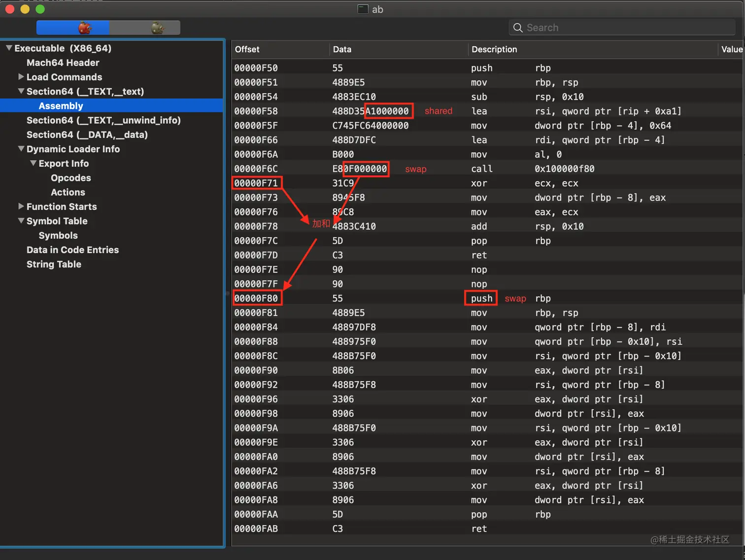The height and width of the screenshot is (560, 745).
Task: Click the green zoom window button
Action: coord(40,9)
